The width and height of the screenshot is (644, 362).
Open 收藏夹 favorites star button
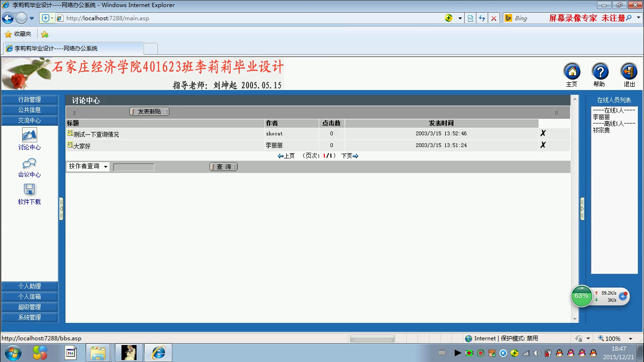[18, 34]
